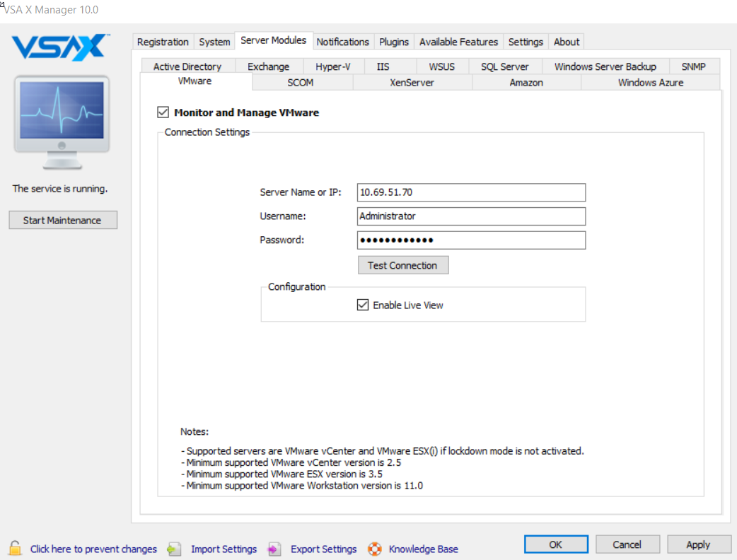Click the Knowledge Base lifebuoy icon
Viewport: 737px width, 560px height.
(x=375, y=549)
